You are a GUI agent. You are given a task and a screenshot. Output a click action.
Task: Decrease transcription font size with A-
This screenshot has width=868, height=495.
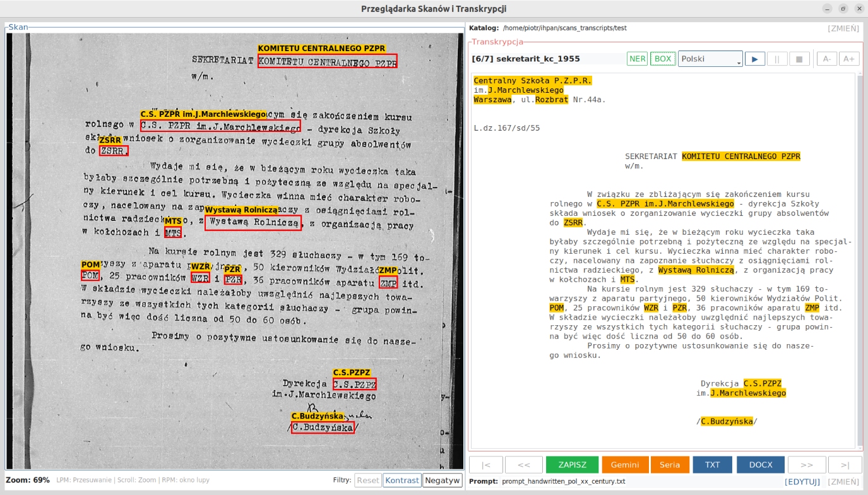[x=826, y=59]
